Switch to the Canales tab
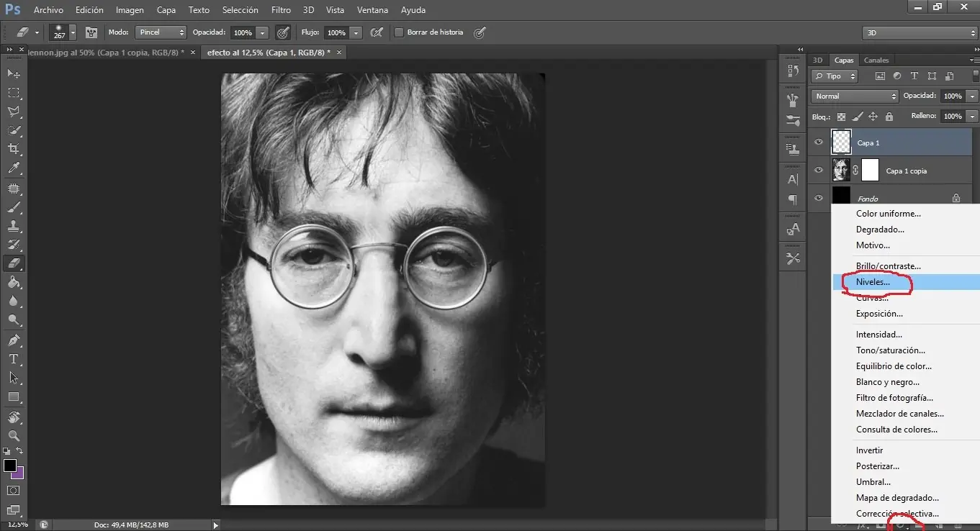The height and width of the screenshot is (531, 980). (876, 60)
